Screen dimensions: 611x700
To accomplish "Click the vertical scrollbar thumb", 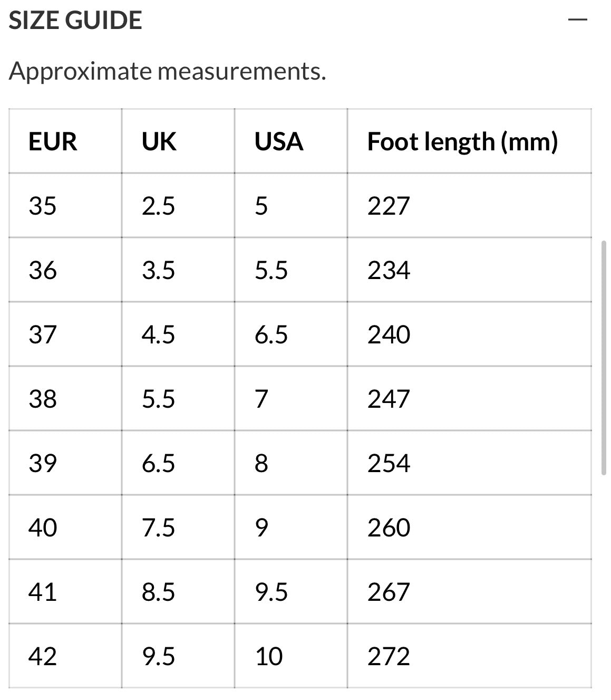I will tap(604, 358).
